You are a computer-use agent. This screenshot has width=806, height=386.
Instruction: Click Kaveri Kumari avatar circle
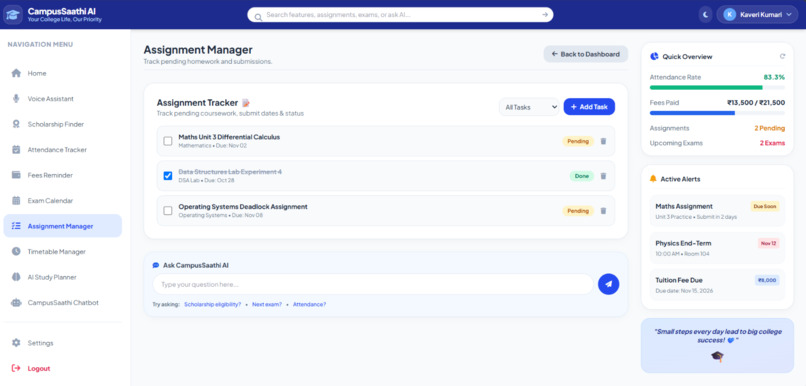click(729, 14)
